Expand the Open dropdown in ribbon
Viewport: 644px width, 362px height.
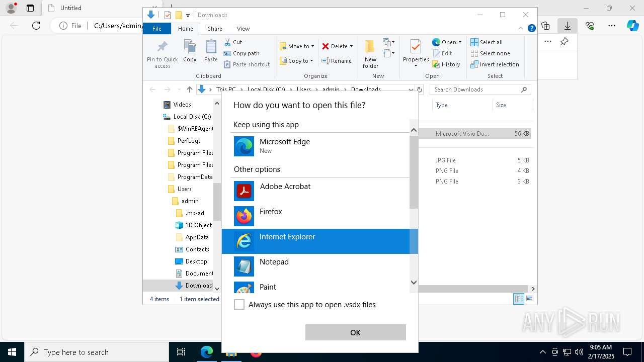[460, 42]
